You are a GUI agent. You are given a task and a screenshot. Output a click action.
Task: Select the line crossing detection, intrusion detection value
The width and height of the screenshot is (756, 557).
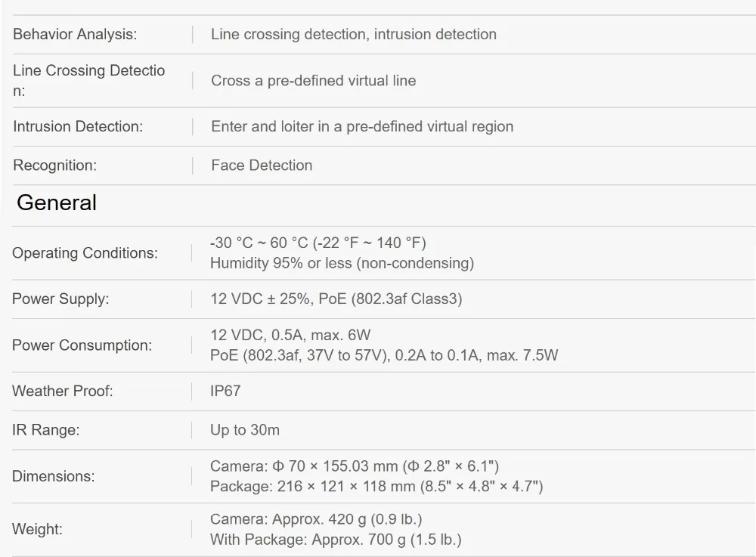tap(353, 34)
